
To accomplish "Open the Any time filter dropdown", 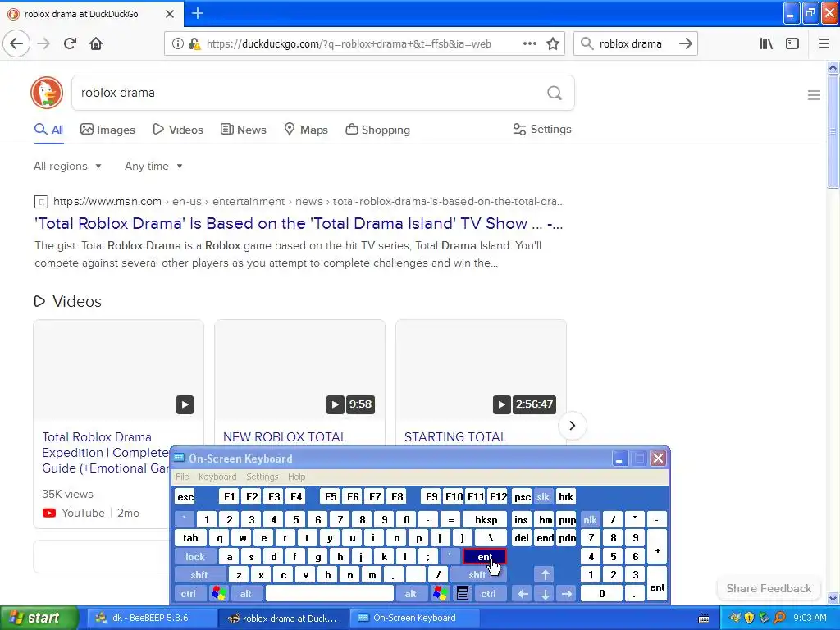I will pyautogui.click(x=153, y=166).
